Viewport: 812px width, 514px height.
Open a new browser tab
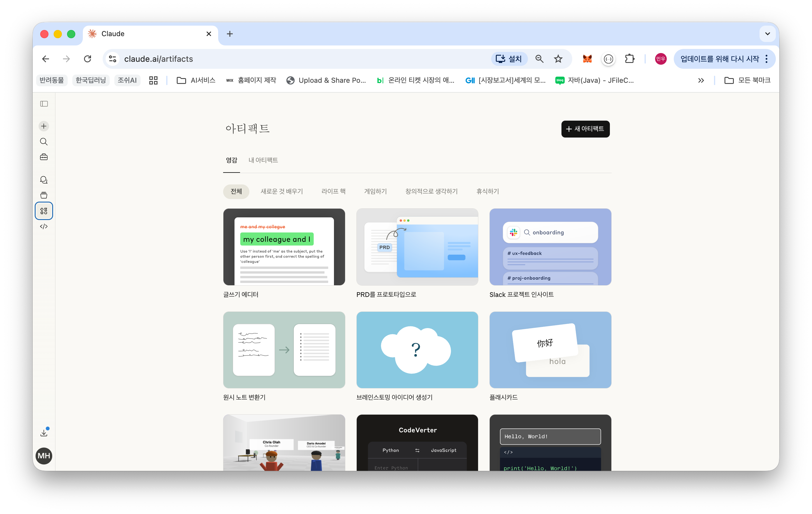tap(230, 34)
